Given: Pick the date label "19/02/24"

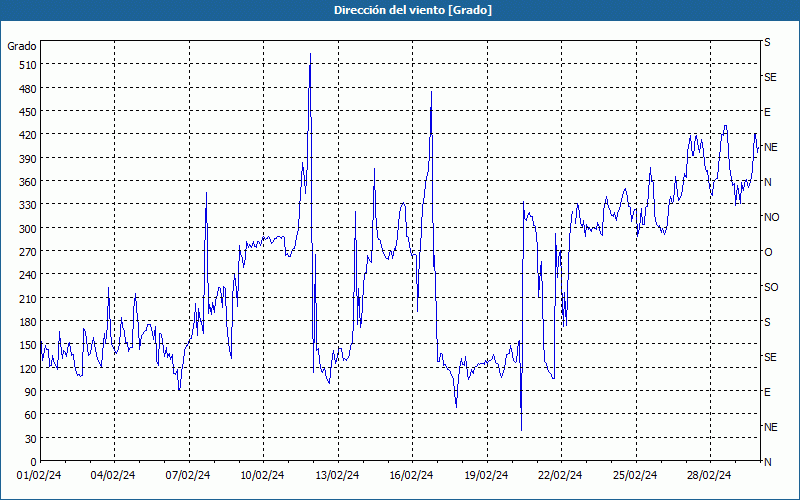Looking at the screenshot, I should (486, 476).
